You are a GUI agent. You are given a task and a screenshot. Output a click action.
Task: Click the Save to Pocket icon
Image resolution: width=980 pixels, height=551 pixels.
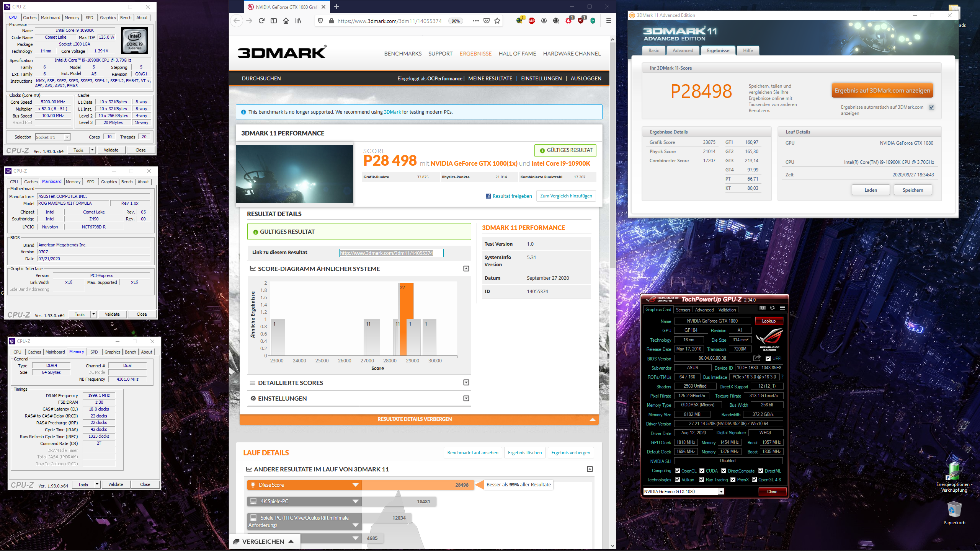[x=486, y=21]
